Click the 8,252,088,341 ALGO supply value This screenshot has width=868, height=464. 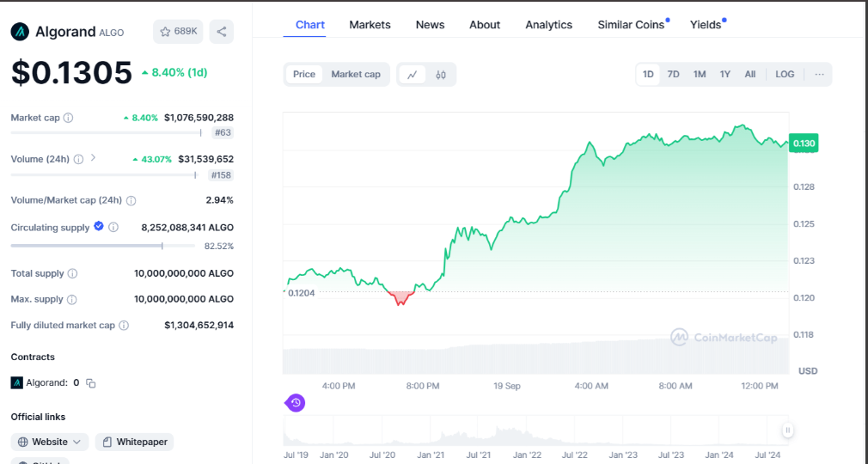187,228
